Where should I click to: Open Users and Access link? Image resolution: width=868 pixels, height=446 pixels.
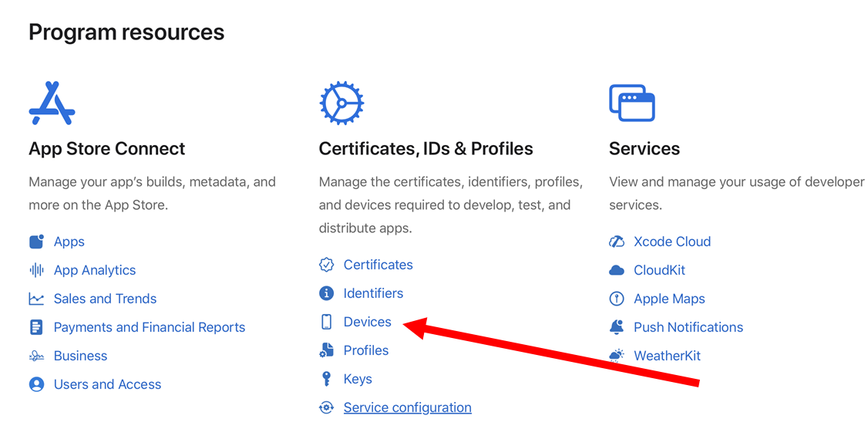click(107, 384)
